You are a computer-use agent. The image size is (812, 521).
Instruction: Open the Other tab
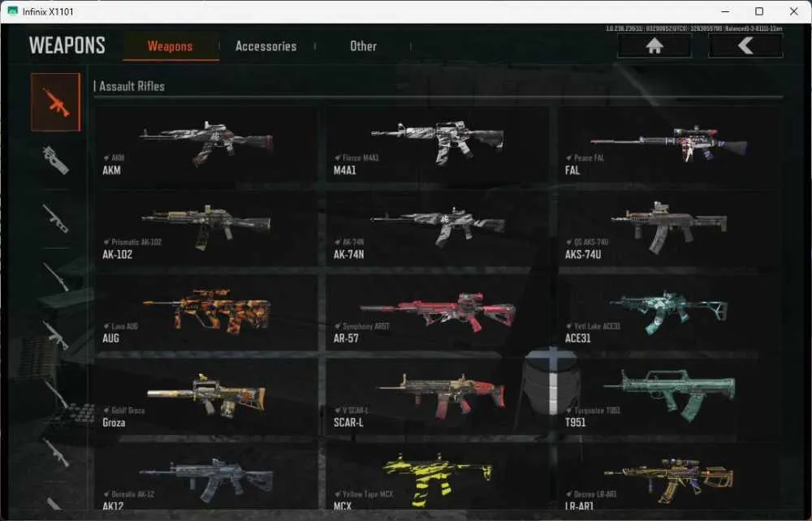(363, 46)
